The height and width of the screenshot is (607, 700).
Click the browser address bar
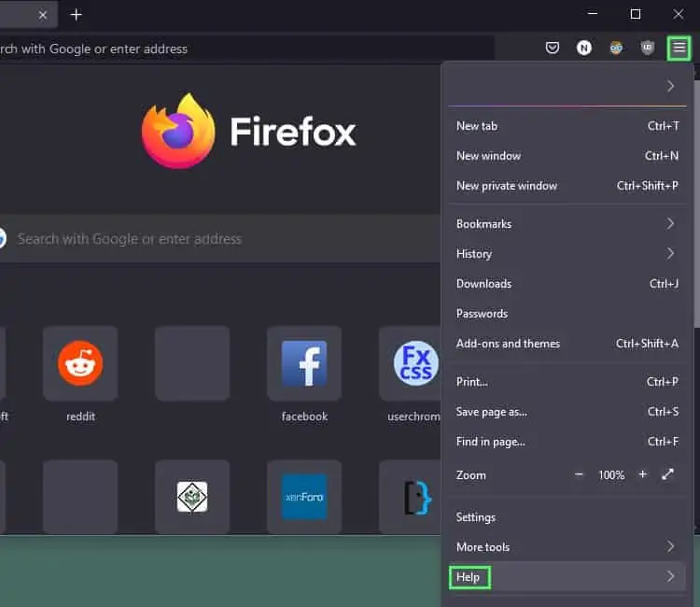pyautogui.click(x=246, y=49)
